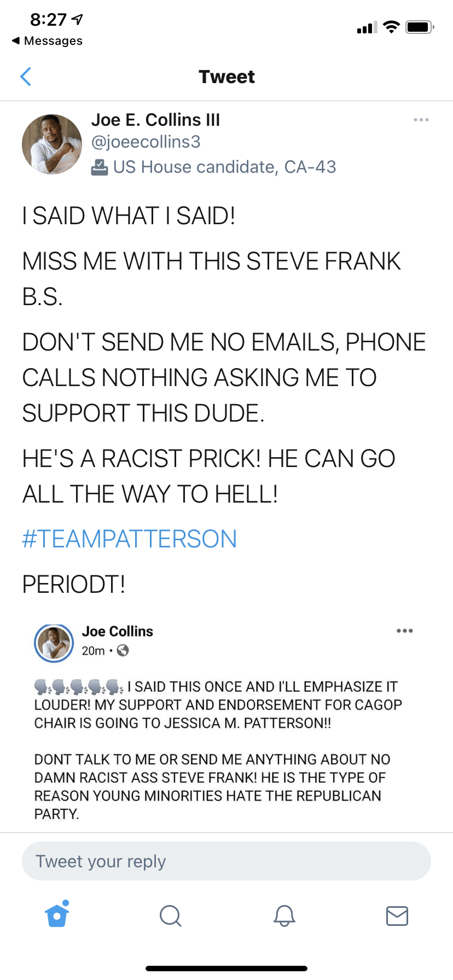Tap embedded Joe Collins avatar
This screenshot has width=453, height=980.
pyautogui.click(x=54, y=643)
